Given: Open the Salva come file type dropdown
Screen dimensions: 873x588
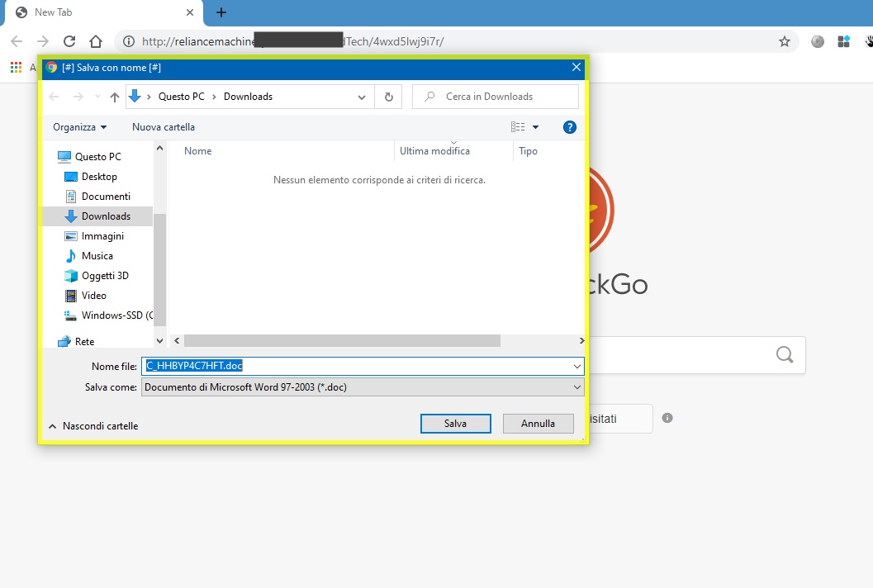Looking at the screenshot, I should click(363, 387).
